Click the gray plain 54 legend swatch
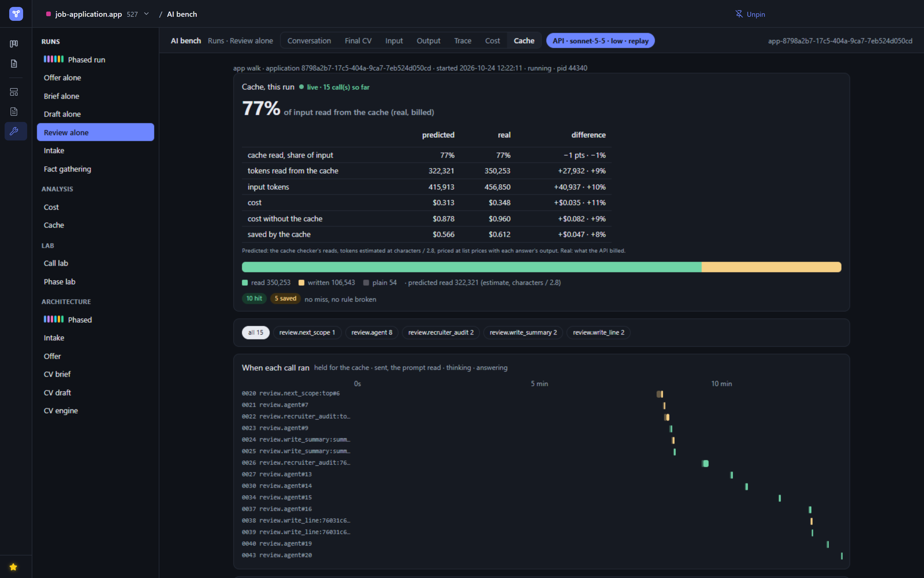The width and height of the screenshot is (924, 578). 366,283
